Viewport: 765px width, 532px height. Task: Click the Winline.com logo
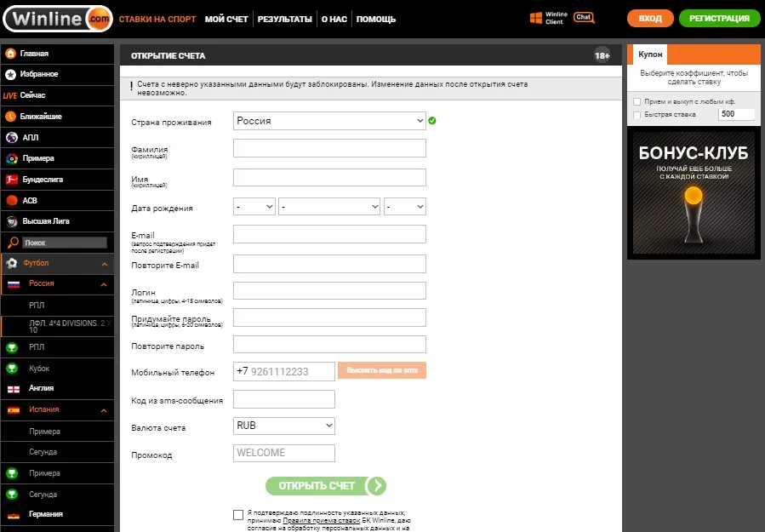58,19
